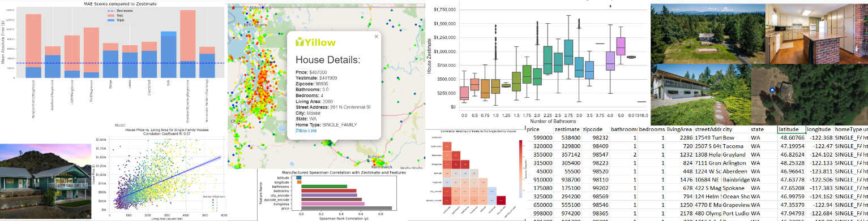Click the price cell 599000
Image resolution: width=868 pixels, height=221 pixels.
click(540, 137)
